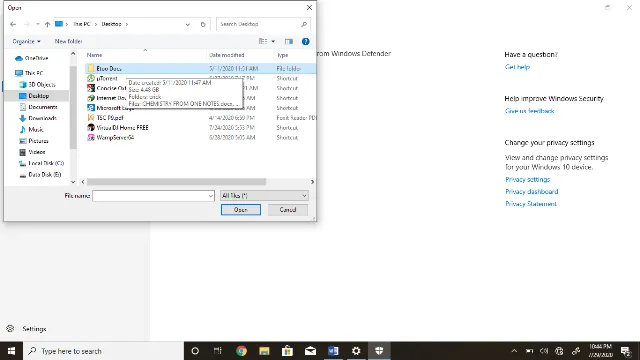
Task: Select This PC in the navigation pane
Action: (29, 73)
